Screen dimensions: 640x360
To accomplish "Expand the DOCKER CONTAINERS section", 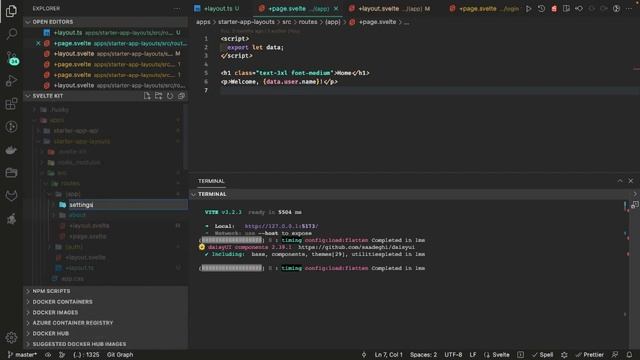I will pyautogui.click(x=105, y=302).
